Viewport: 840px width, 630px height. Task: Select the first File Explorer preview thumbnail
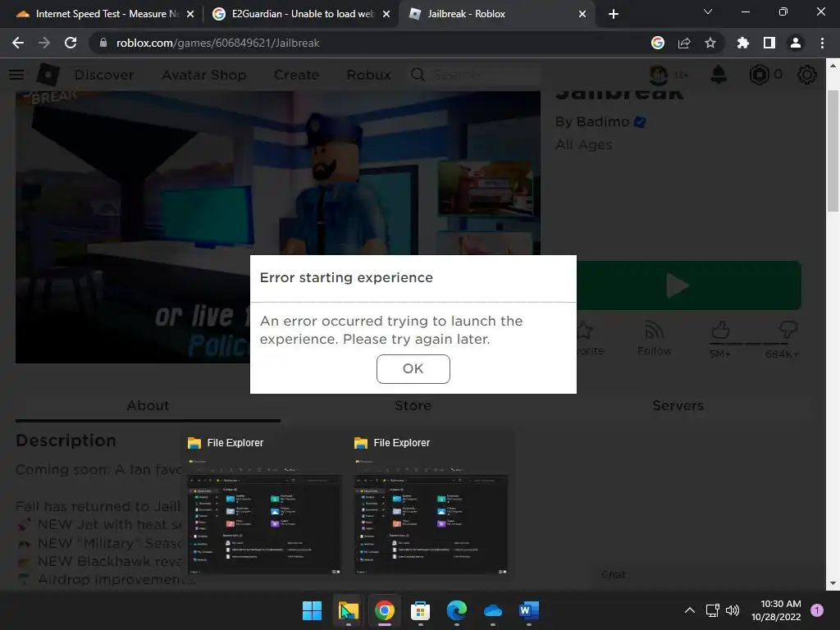pyautogui.click(x=264, y=517)
